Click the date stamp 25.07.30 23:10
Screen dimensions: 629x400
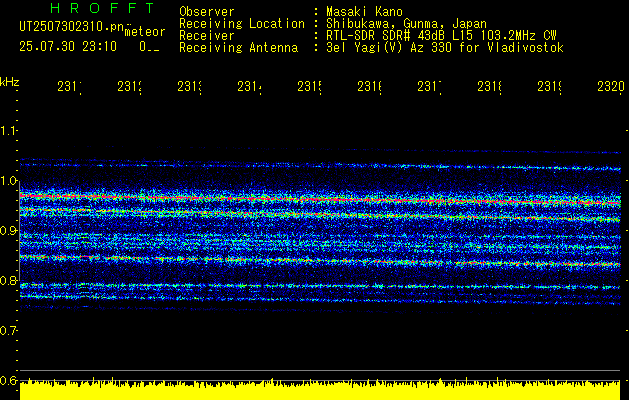coord(68,47)
